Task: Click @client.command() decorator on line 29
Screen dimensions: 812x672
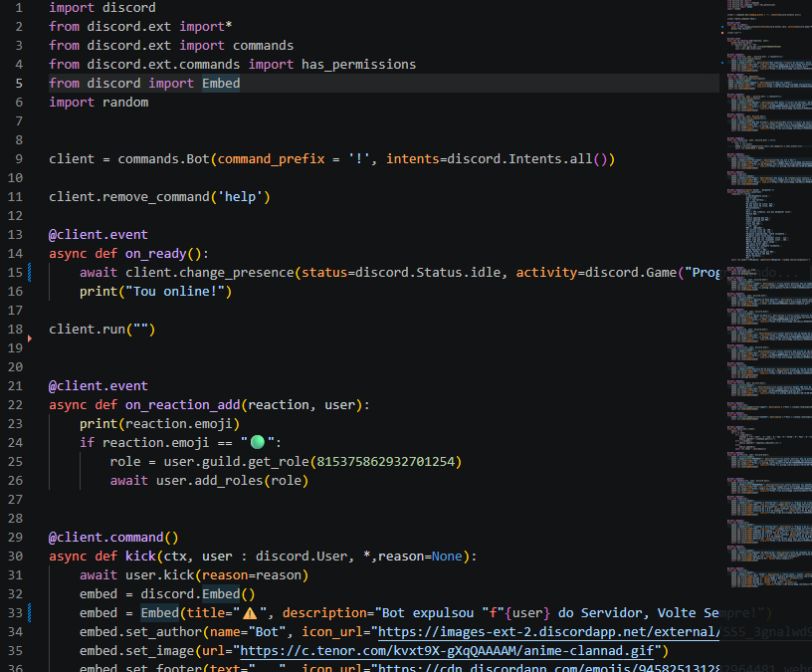Action: pos(113,538)
